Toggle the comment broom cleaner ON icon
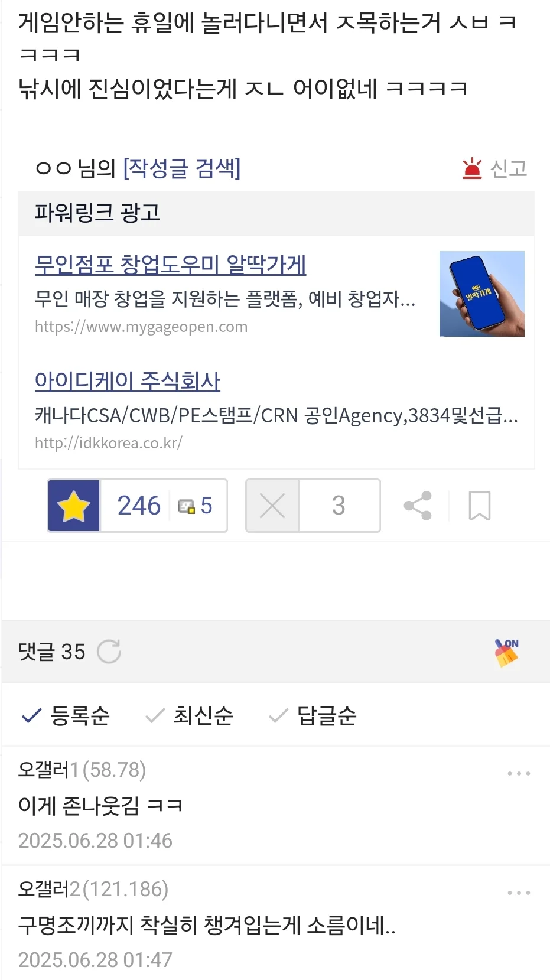 pos(507,652)
